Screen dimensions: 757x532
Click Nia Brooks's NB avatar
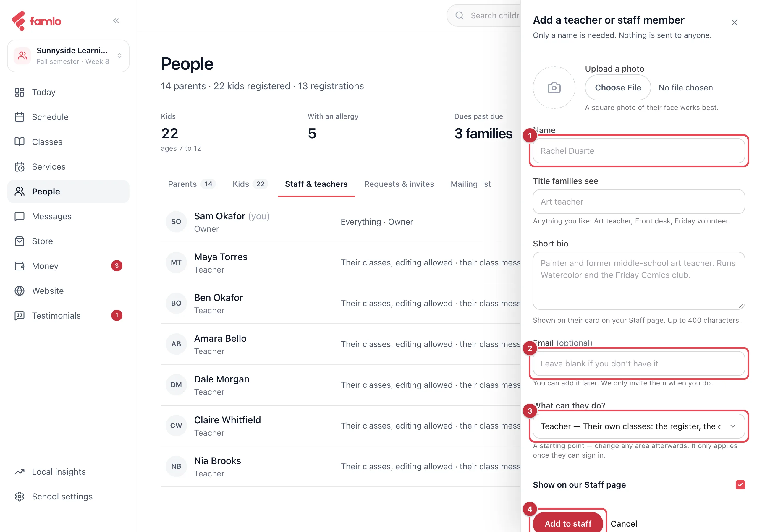[176, 466]
